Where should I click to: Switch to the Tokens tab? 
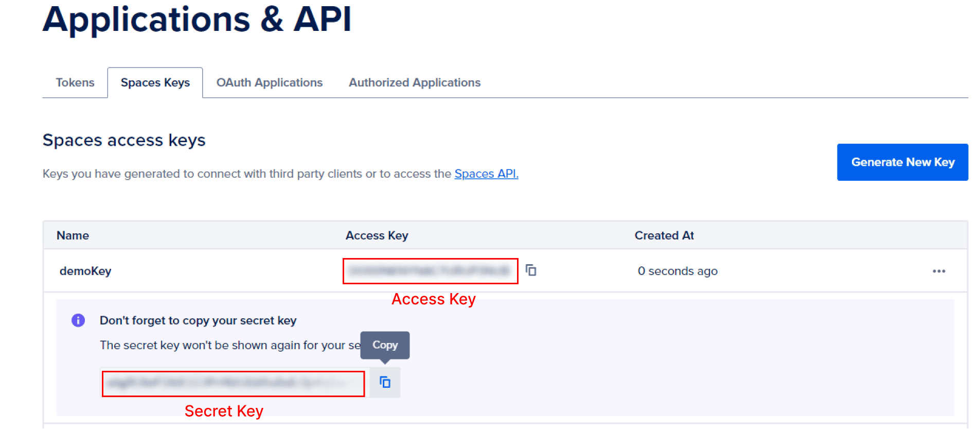click(x=75, y=82)
